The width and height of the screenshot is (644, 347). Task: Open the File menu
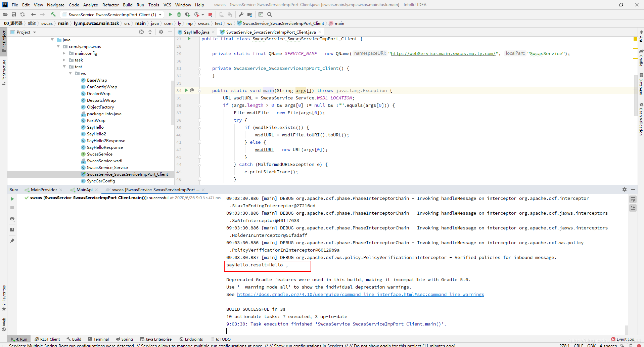pos(15,5)
